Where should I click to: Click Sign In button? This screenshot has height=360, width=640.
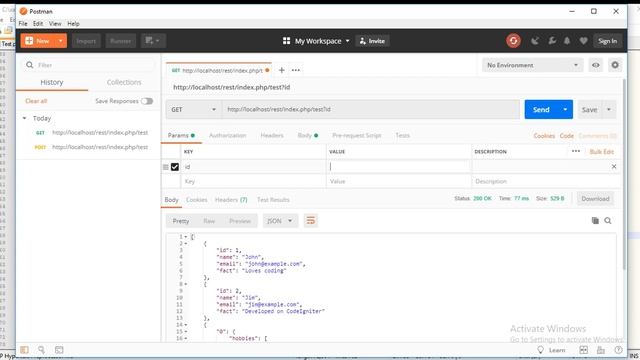coord(607,41)
